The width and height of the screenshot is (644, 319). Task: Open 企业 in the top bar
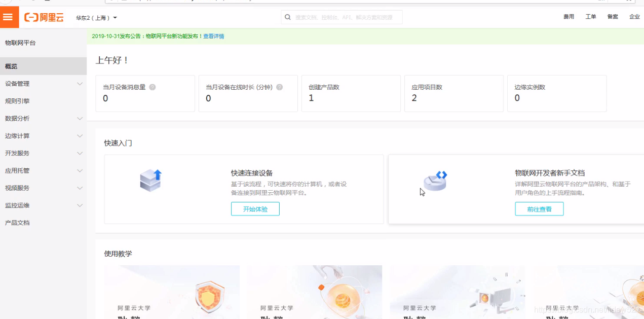634,17
